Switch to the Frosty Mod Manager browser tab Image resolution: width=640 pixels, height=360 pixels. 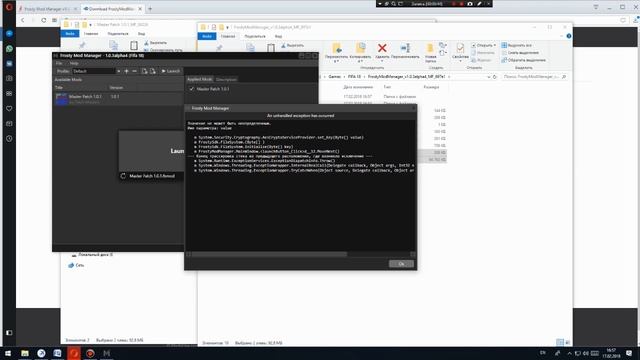(x=48, y=9)
